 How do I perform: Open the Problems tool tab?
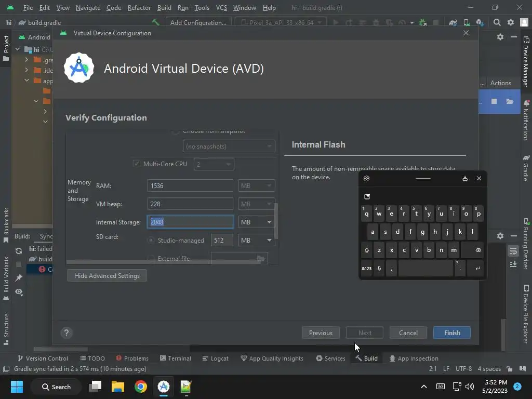[132, 358]
